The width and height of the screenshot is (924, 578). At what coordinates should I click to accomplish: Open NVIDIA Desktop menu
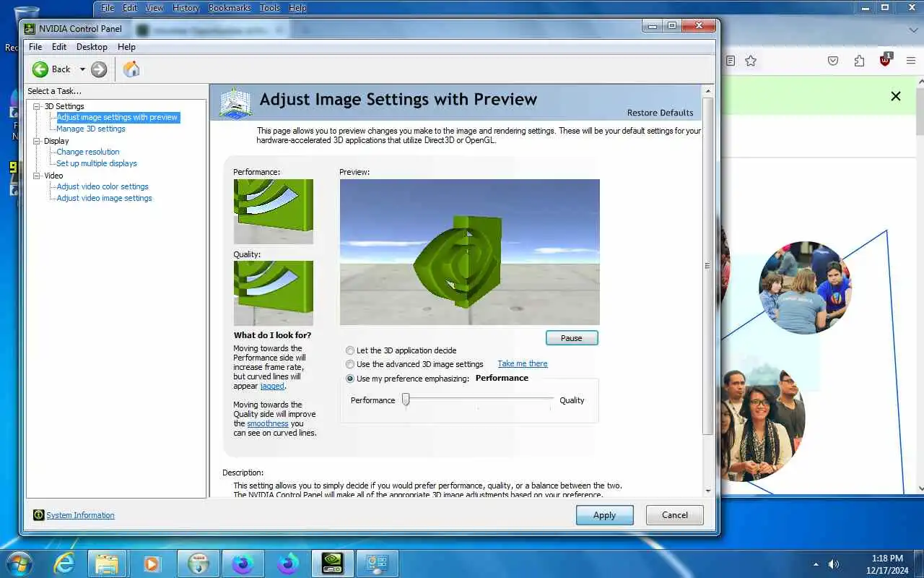point(92,47)
